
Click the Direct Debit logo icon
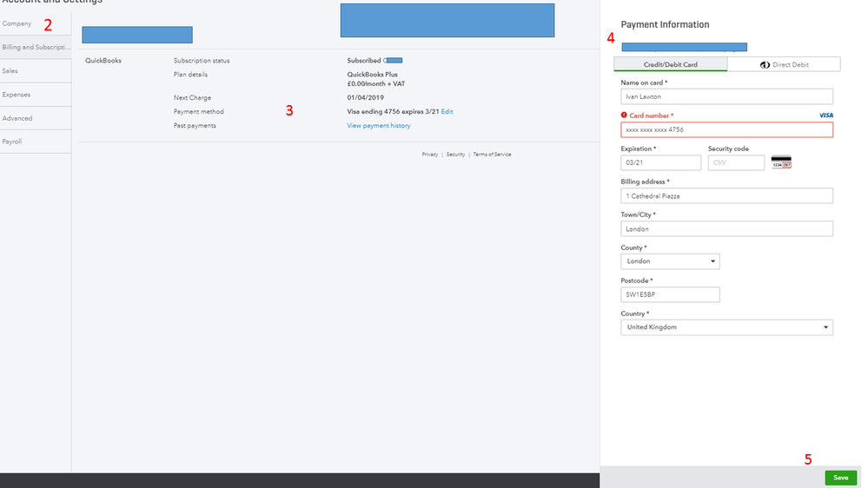765,65
